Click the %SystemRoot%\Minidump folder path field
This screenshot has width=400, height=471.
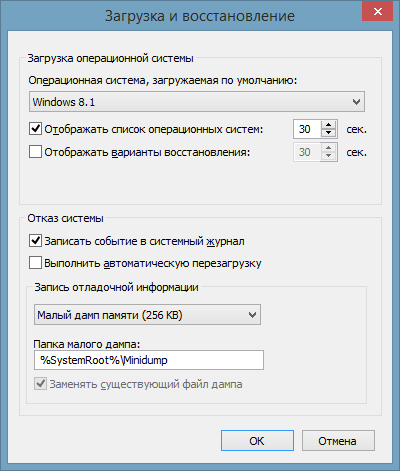pos(149,360)
